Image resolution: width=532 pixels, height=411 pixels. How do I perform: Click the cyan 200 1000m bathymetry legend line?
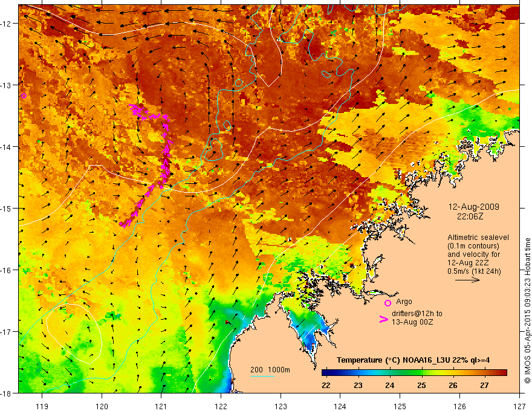(262, 376)
